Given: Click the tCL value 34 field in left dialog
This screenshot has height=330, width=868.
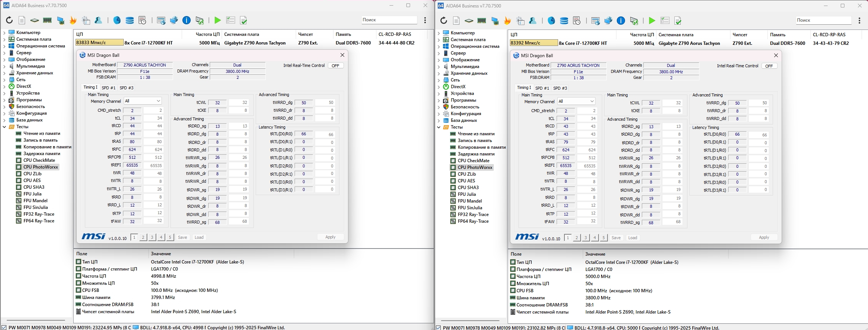Looking at the screenshot, I should click(132, 118).
